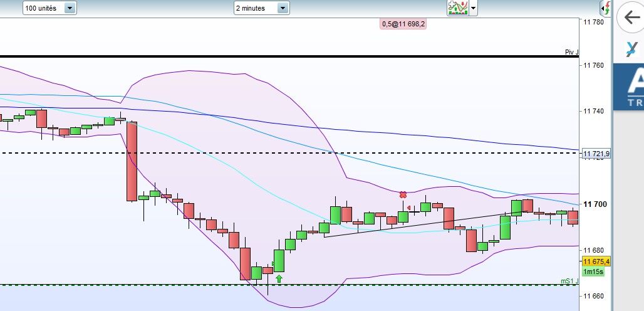Click the "mS1 J" support label
Viewport: 644px width, 311px height.
coord(569,281)
